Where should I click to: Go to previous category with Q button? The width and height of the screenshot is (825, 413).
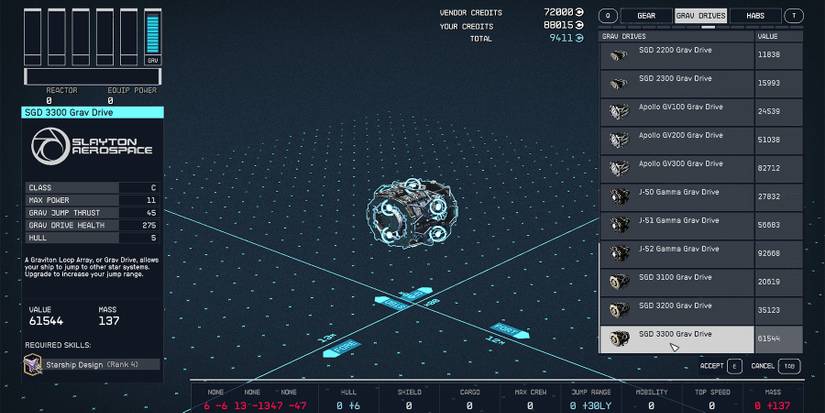point(607,16)
